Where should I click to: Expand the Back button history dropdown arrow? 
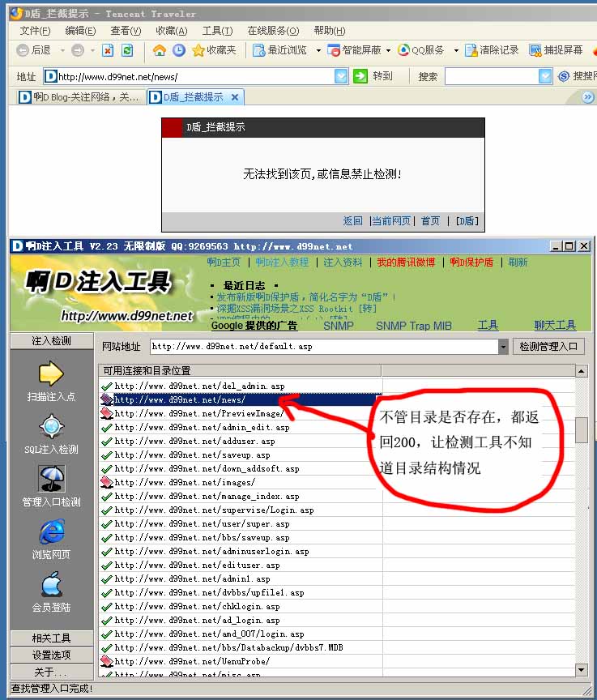click(62, 50)
